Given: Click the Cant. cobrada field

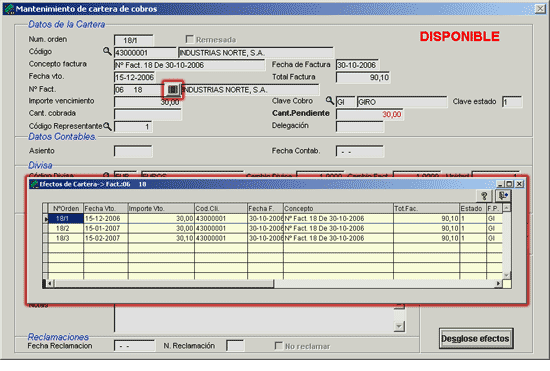Looking at the screenshot, I should click(x=148, y=114).
